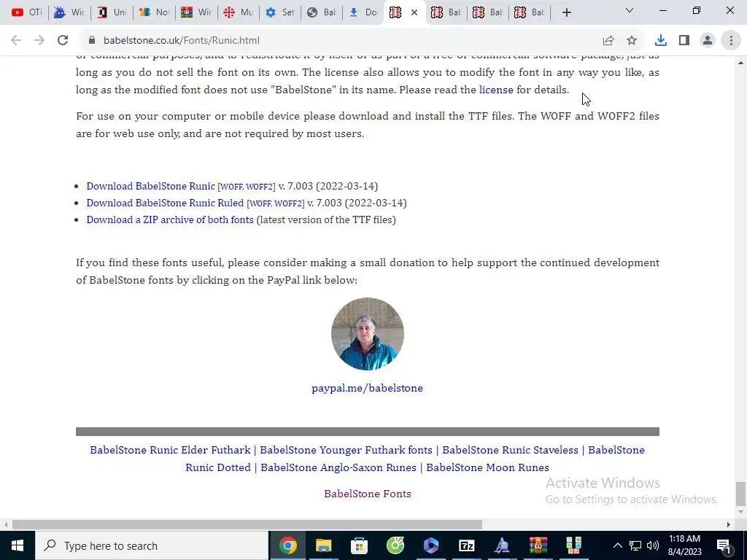This screenshot has height=560, width=747.
Task: Switch to the 'Mu' tab
Action: pos(239,12)
